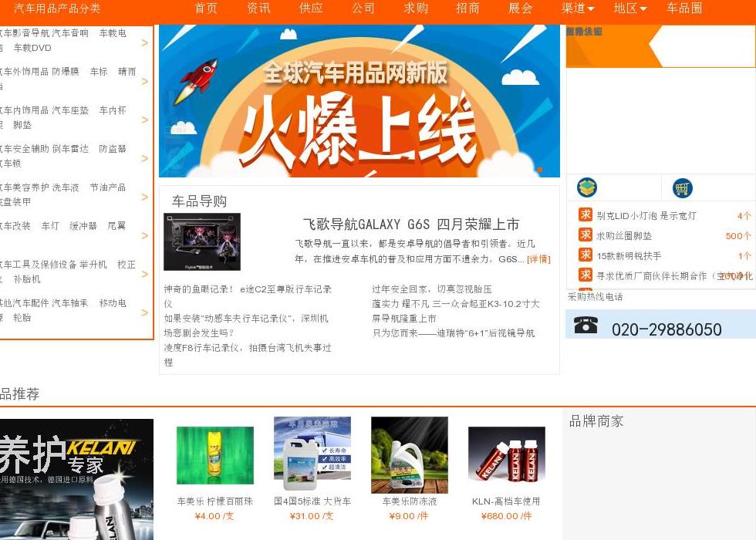Select 公司 in the top navigation
Screen dimensions: 756x540
point(363,8)
